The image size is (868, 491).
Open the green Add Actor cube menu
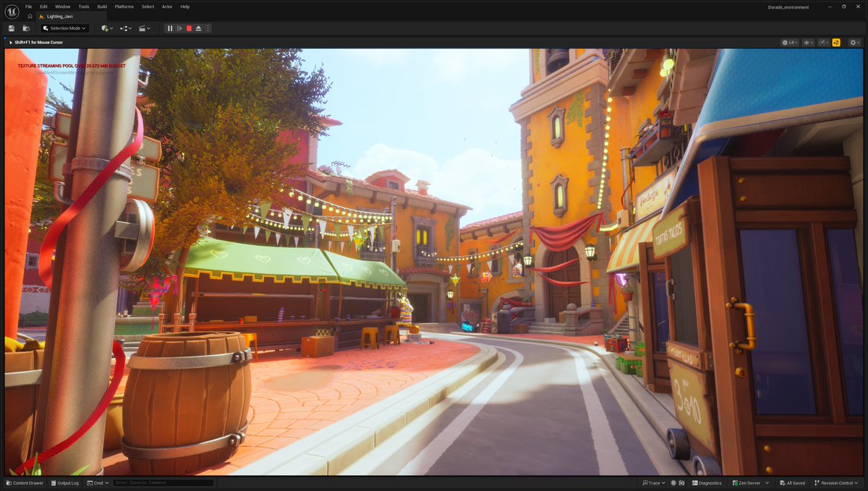105,28
